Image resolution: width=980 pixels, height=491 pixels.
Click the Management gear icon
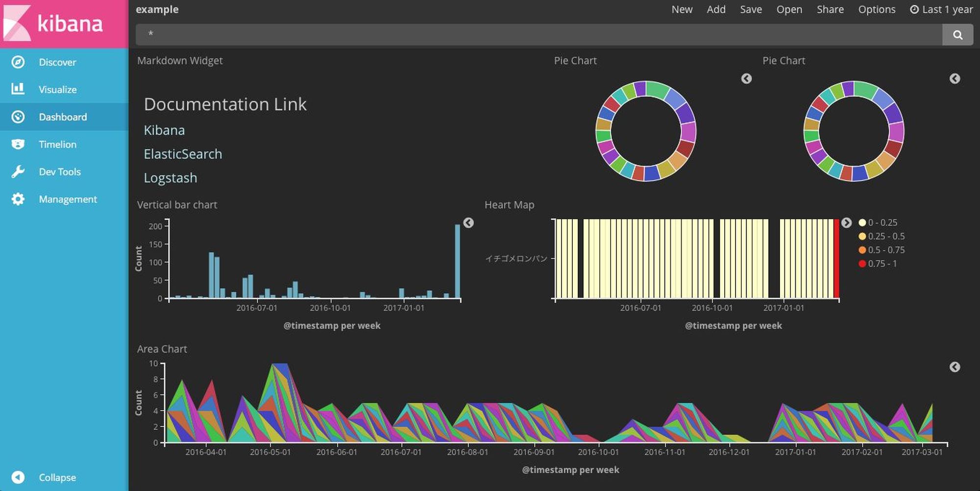pos(18,199)
